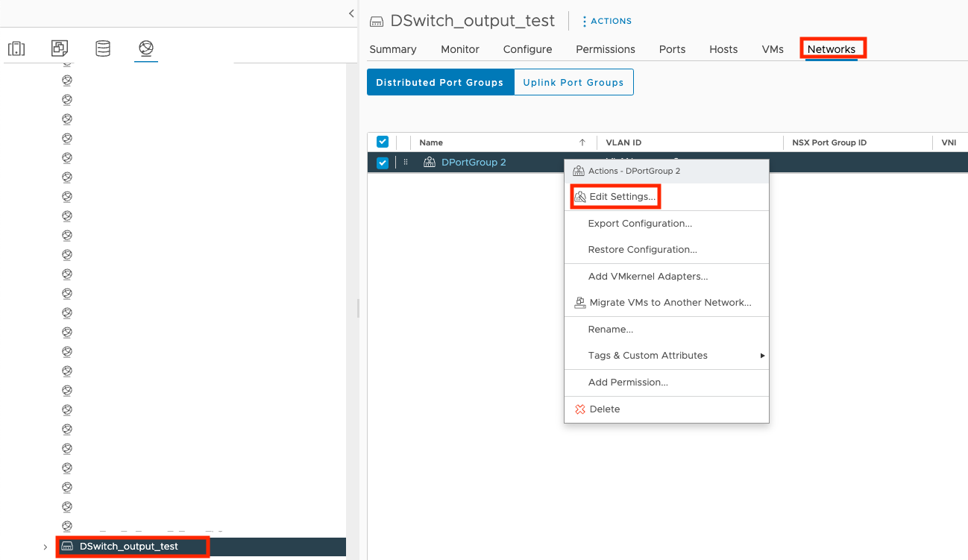Open the Hosts and Clusters inventory view
The height and width of the screenshot is (560, 968).
(16, 48)
